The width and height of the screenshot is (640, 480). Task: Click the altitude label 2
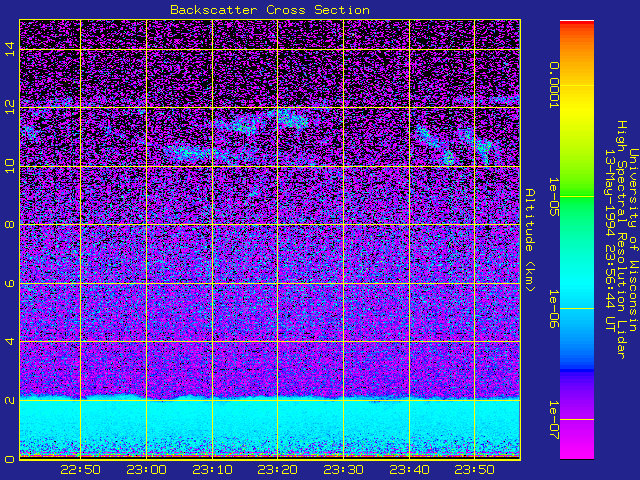coord(10,400)
